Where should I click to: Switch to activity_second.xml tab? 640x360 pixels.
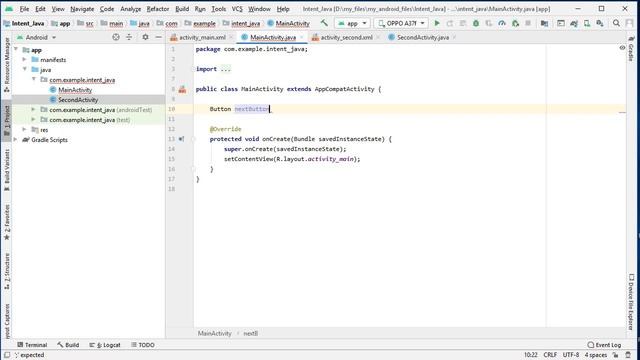tap(346, 37)
